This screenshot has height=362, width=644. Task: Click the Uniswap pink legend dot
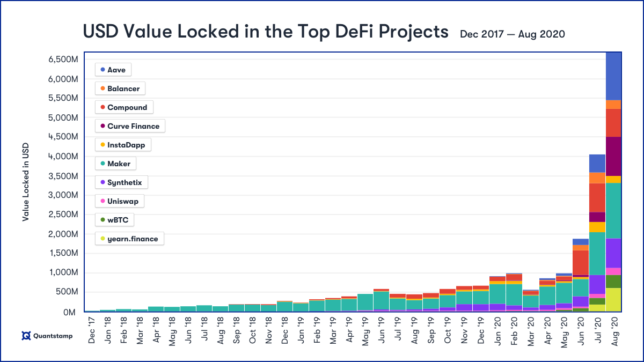(x=102, y=202)
